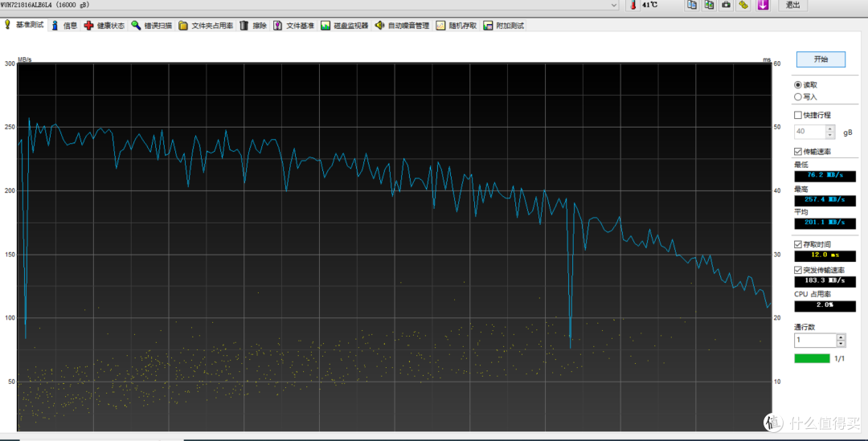This screenshot has height=441, width=868.
Task: Click the 最低 76.2 MB/s value
Action: click(825, 175)
